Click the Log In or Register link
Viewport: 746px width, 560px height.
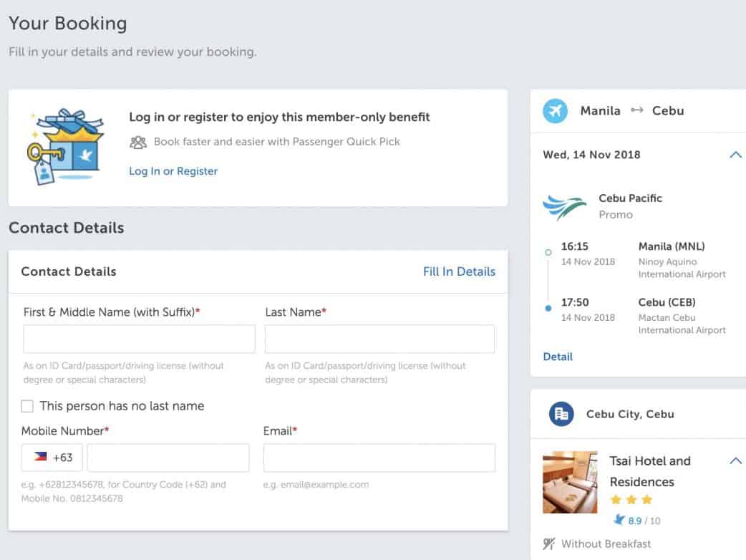click(173, 171)
